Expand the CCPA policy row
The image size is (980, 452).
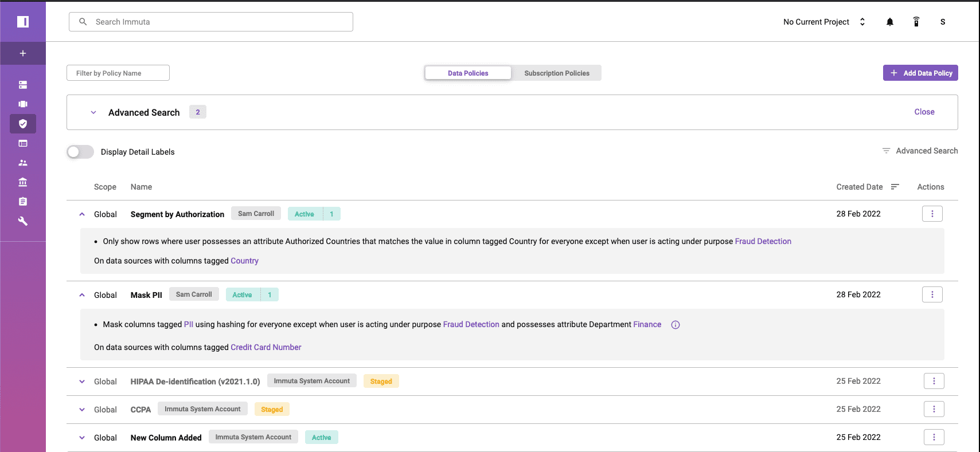coord(82,410)
